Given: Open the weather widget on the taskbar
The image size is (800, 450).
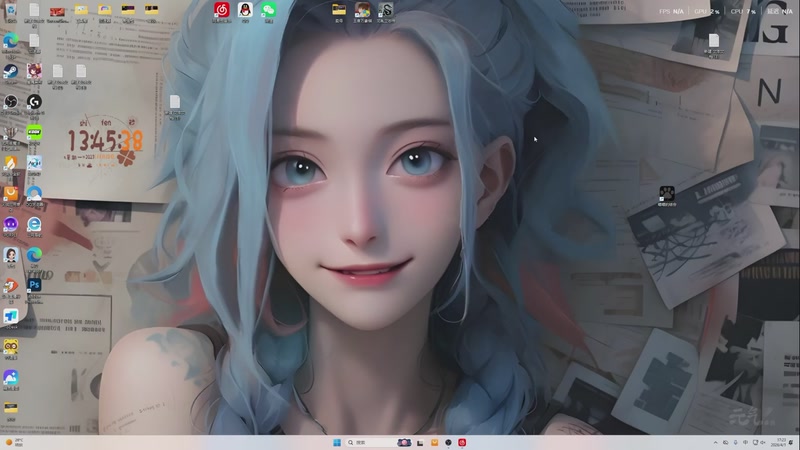Looking at the screenshot, I should tap(14, 443).
